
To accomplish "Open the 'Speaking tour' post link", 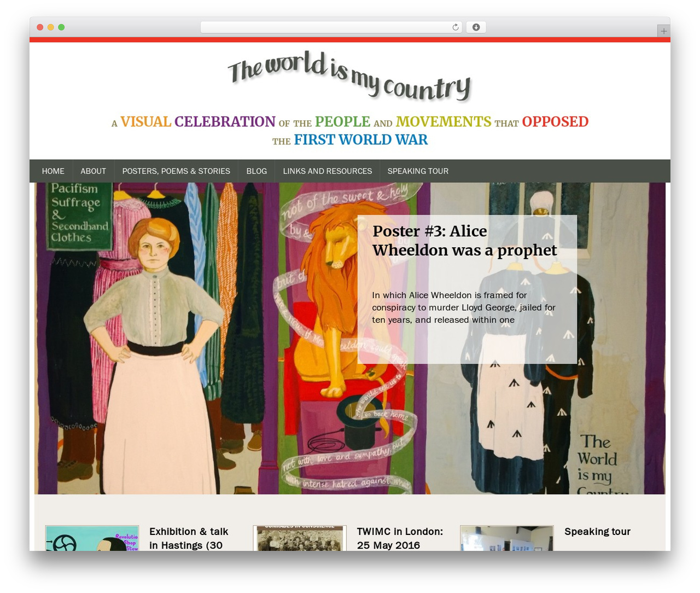I will point(597,532).
